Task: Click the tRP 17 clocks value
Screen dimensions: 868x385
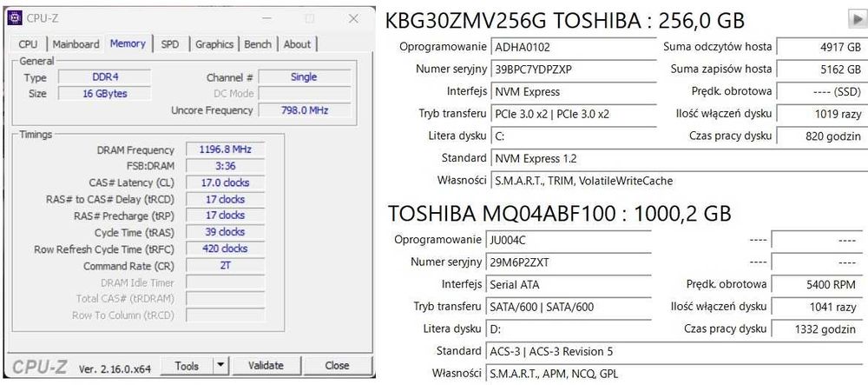Action: pos(225,215)
